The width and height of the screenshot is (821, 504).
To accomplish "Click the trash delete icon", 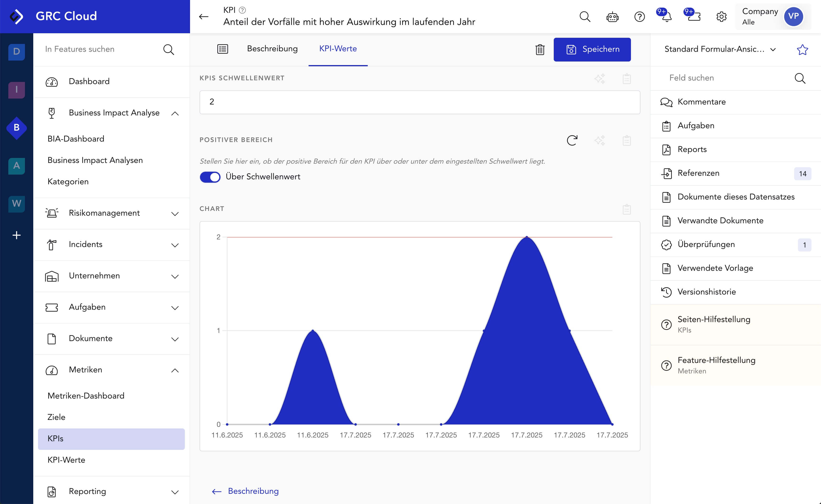I will click(540, 50).
